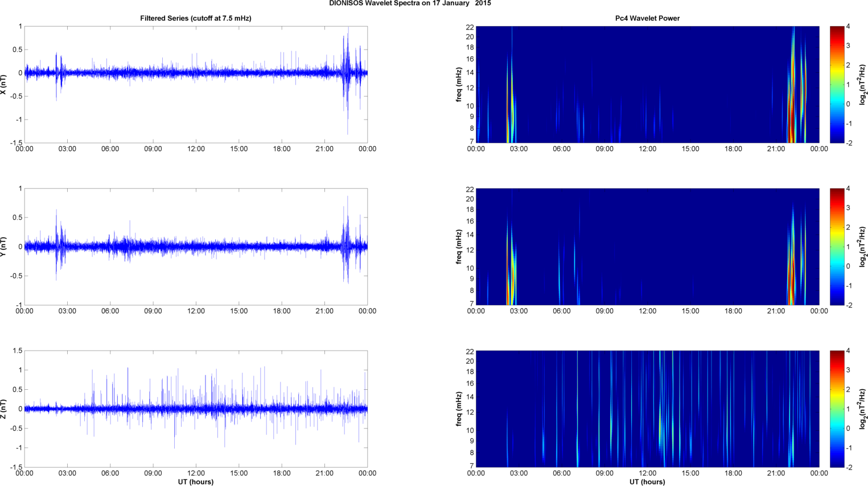
Task: Select the 'Pc4 Wavelet Power' column title
Action: pyautogui.click(x=647, y=18)
